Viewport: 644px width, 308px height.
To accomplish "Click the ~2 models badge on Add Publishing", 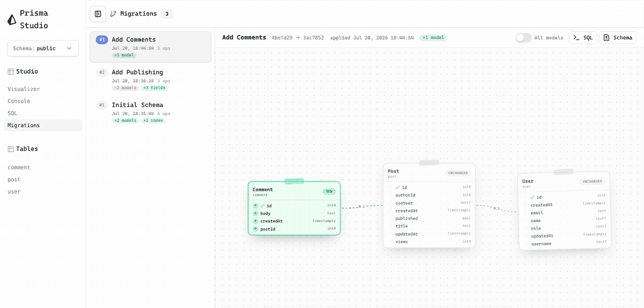I will coord(125,88).
